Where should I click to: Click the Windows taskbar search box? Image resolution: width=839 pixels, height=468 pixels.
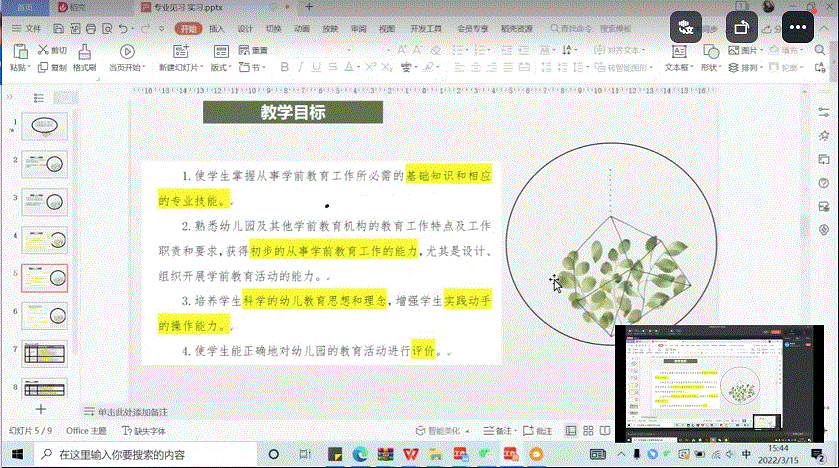[x=147, y=455]
